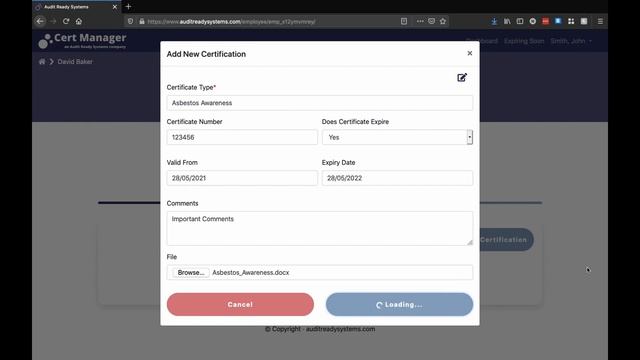Click the Comments box resize handle
This screenshot has width=640, height=360.
[x=470, y=242]
